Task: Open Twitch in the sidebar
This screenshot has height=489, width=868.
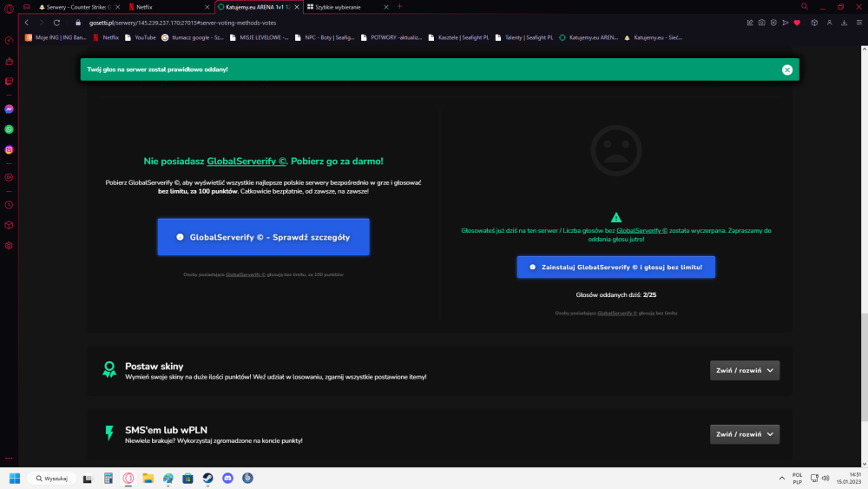Action: click(x=9, y=82)
